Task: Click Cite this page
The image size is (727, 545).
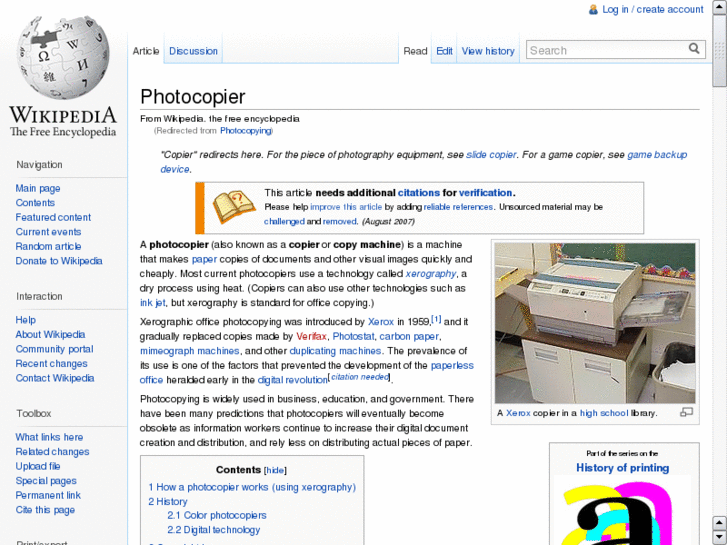Action: coord(45,510)
